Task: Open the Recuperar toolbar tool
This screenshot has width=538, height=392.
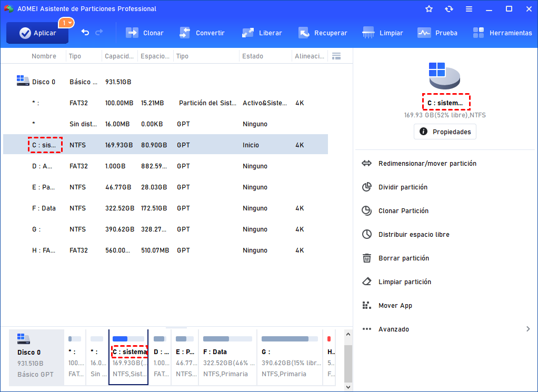Action: (x=323, y=33)
